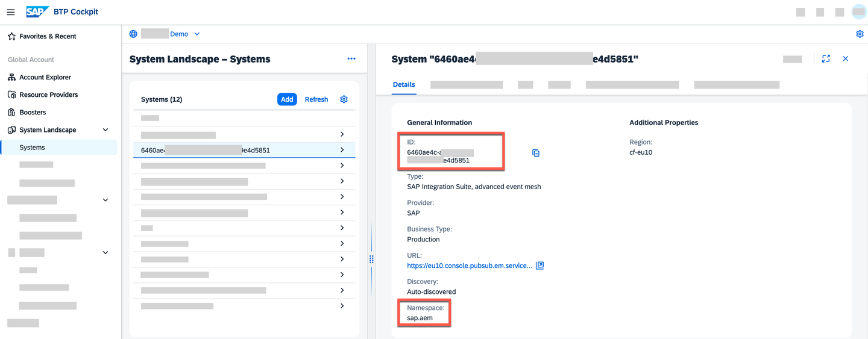
Task: Click the sap.aem namespace value
Action: [420, 318]
